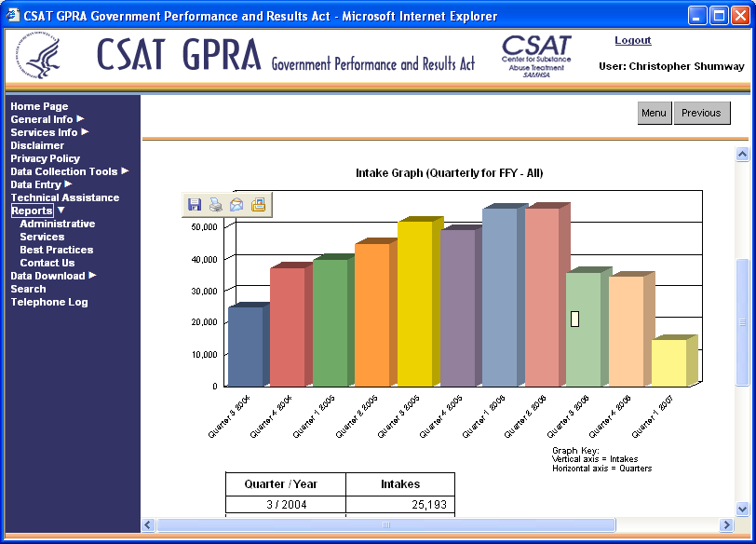
Task: Expand the Data Collection Tools arrow
Action: pyautogui.click(x=125, y=171)
